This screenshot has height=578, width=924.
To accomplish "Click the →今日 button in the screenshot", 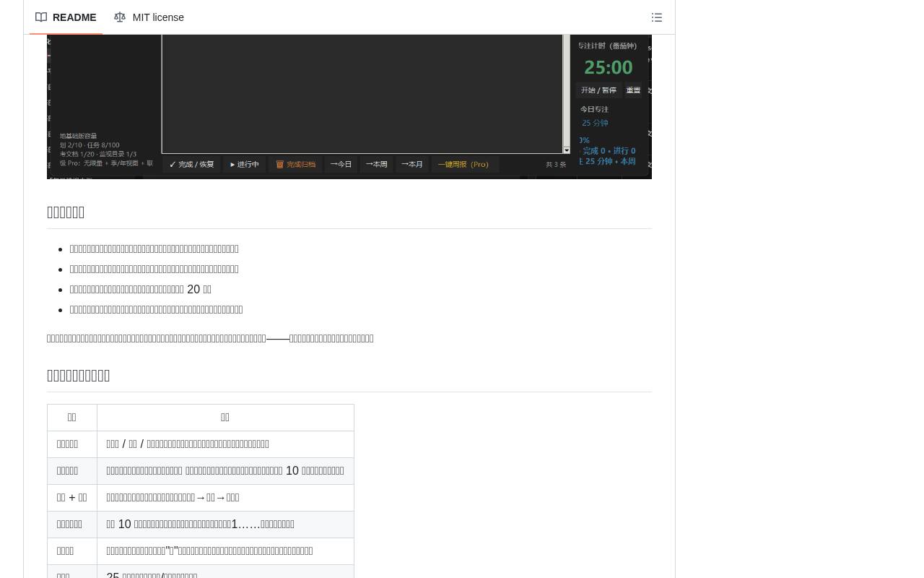I will click(x=341, y=164).
